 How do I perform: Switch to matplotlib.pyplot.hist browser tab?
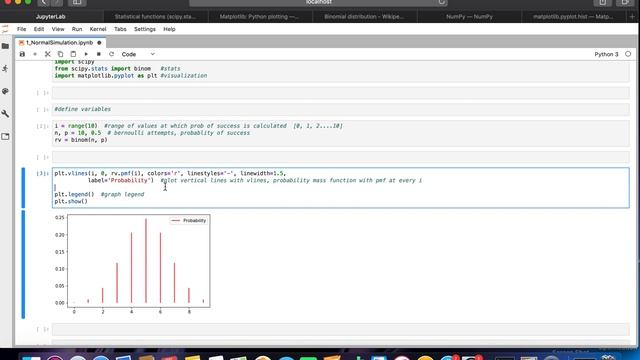tap(573, 17)
